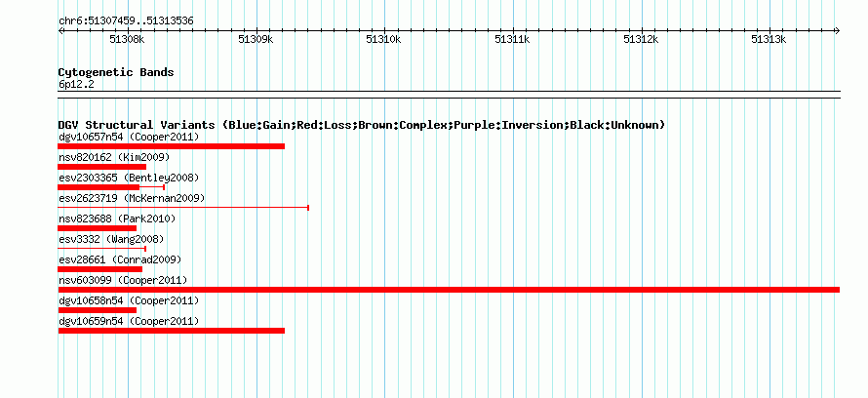
Task: Click the red bar under dgv10659n54
Action: tap(171, 331)
